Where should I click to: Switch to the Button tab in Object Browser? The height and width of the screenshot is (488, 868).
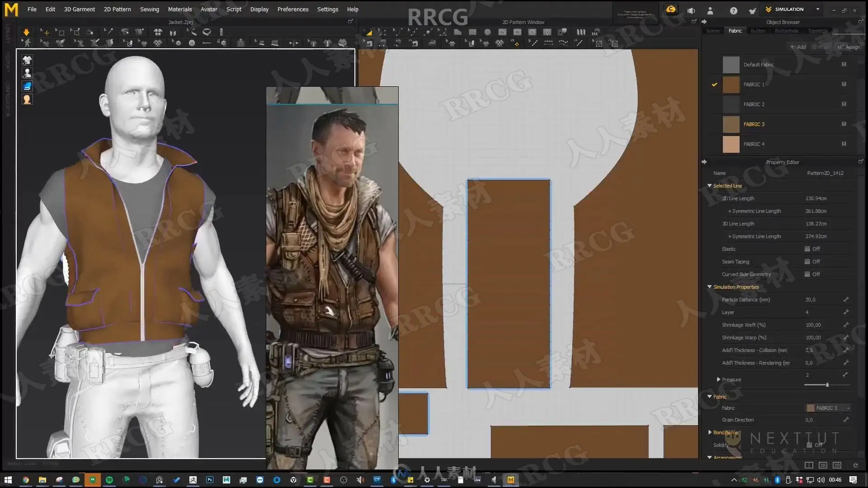coord(758,31)
